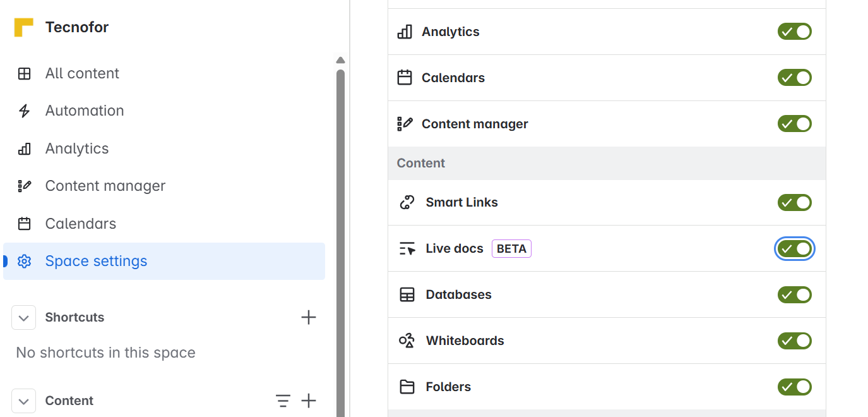Click the Space settings gear icon
This screenshot has height=417, width=868.
(25, 261)
